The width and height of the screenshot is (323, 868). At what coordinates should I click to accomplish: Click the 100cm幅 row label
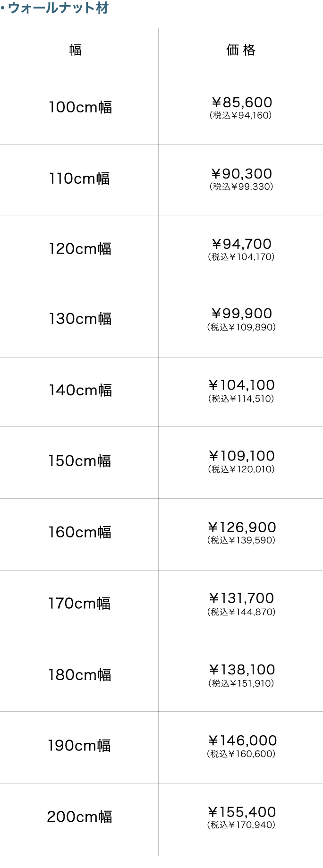click(80, 107)
